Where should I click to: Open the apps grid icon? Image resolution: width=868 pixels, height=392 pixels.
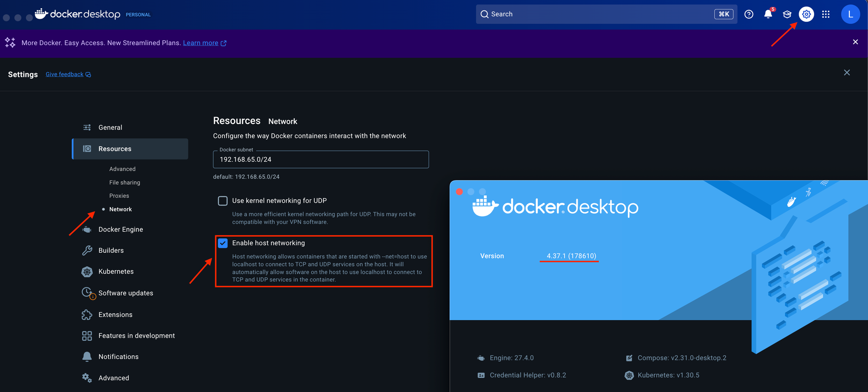[826, 14]
